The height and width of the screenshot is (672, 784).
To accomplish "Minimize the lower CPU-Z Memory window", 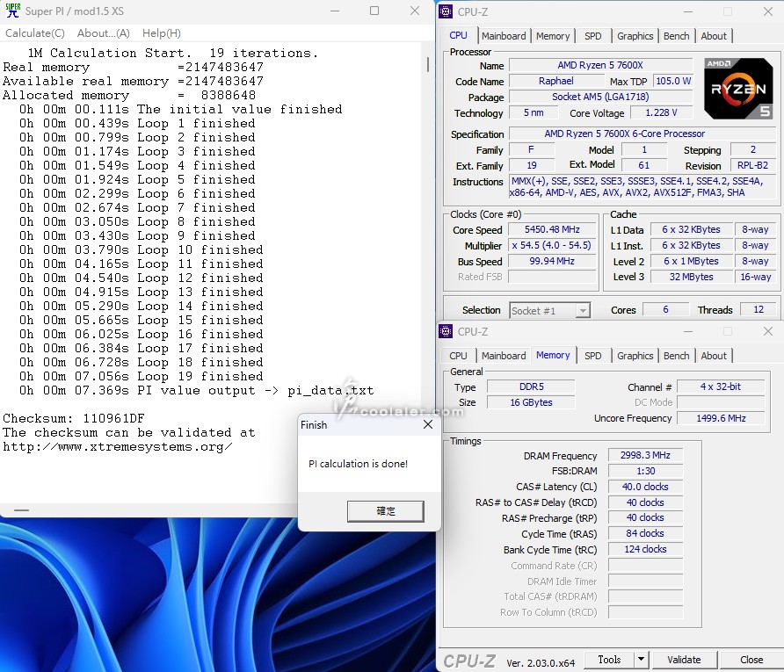I will [x=688, y=331].
